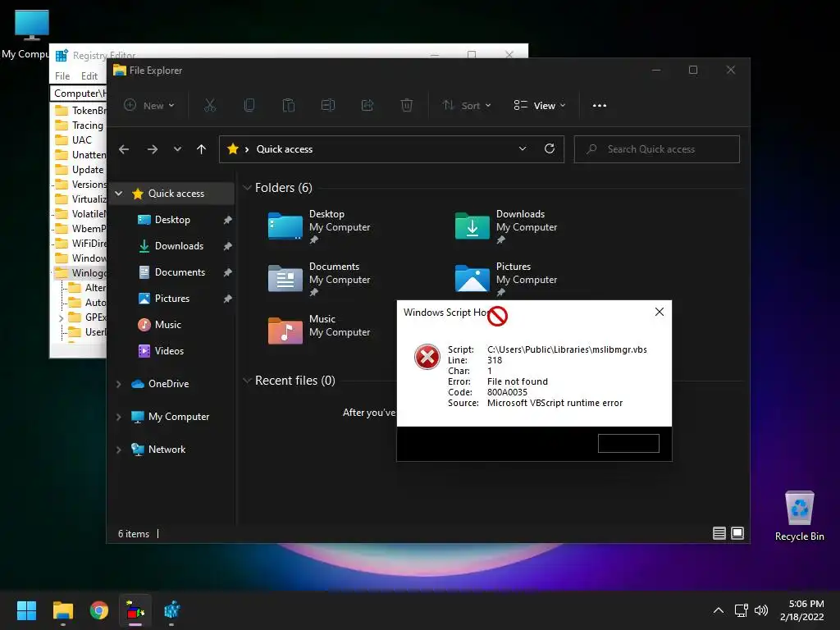Open the View dropdown
Image resolution: width=840 pixels, height=630 pixels.
coord(540,106)
